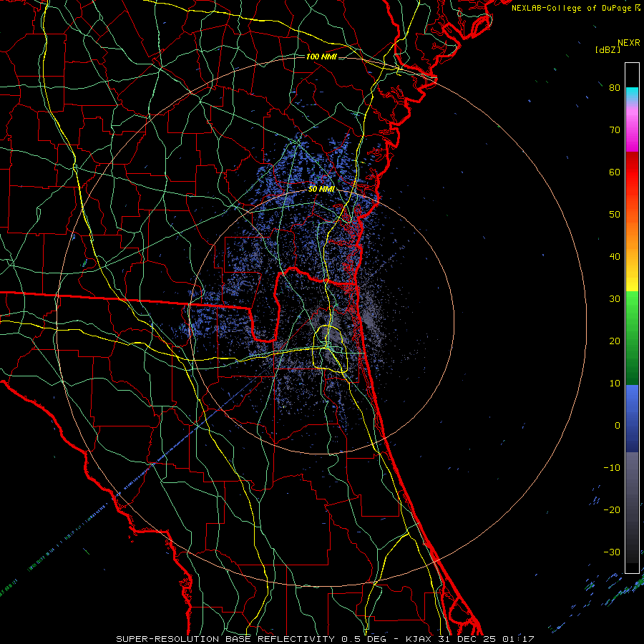Click the -20 value on dBZ scale

pyautogui.click(x=612, y=509)
